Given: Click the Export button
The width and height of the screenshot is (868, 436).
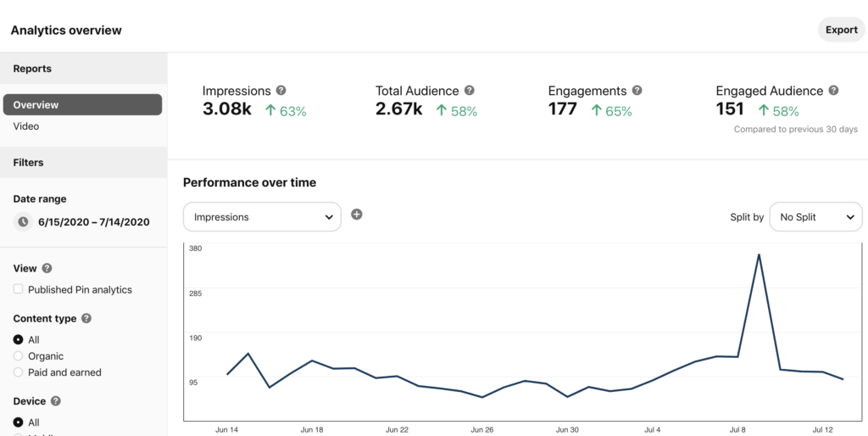Looking at the screenshot, I should [841, 30].
